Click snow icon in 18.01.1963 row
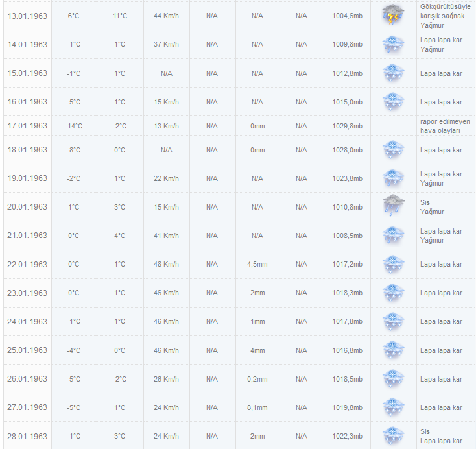Image resolution: width=476 pixels, height=449 pixels. point(393,150)
